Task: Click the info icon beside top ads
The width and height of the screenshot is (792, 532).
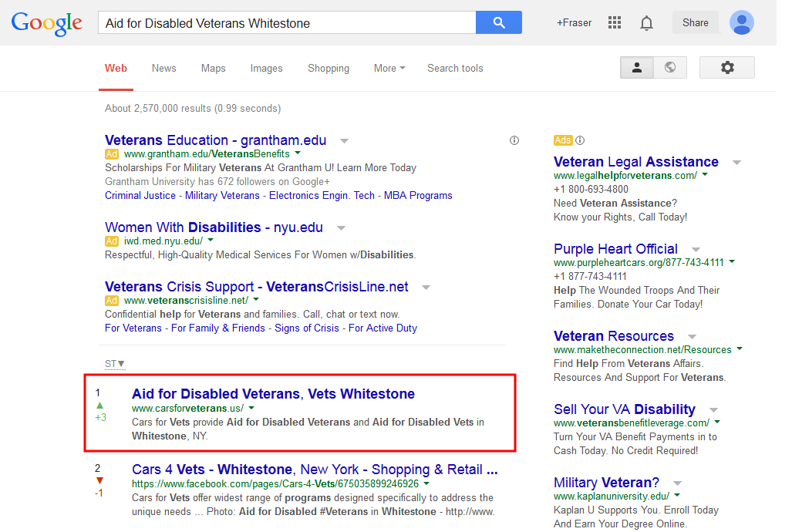Action: click(514, 140)
